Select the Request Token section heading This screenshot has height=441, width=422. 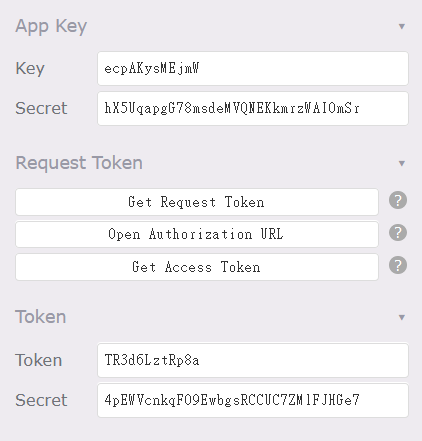click(79, 163)
